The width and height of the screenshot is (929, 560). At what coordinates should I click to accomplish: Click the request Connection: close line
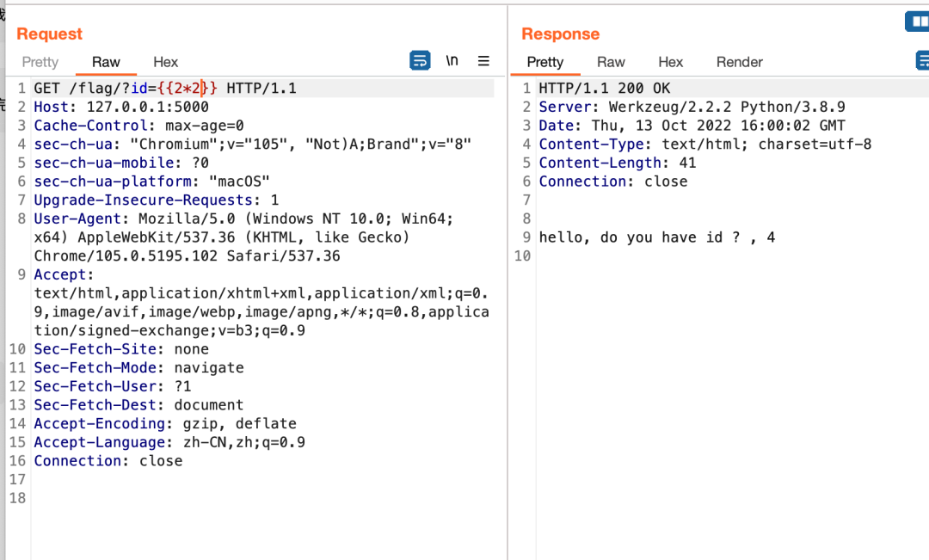[x=108, y=461]
